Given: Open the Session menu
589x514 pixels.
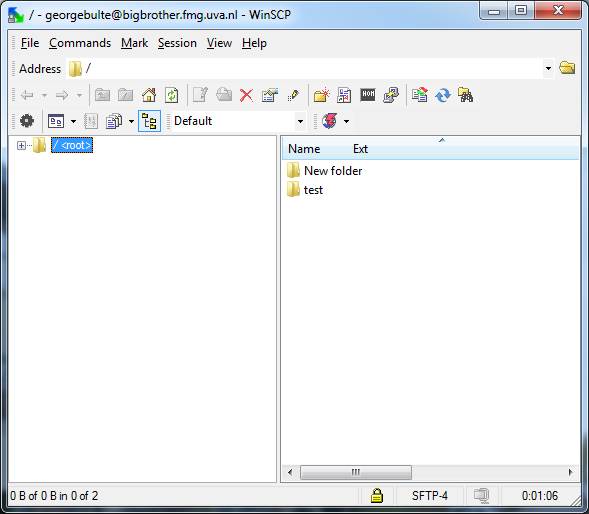Looking at the screenshot, I should pos(177,43).
